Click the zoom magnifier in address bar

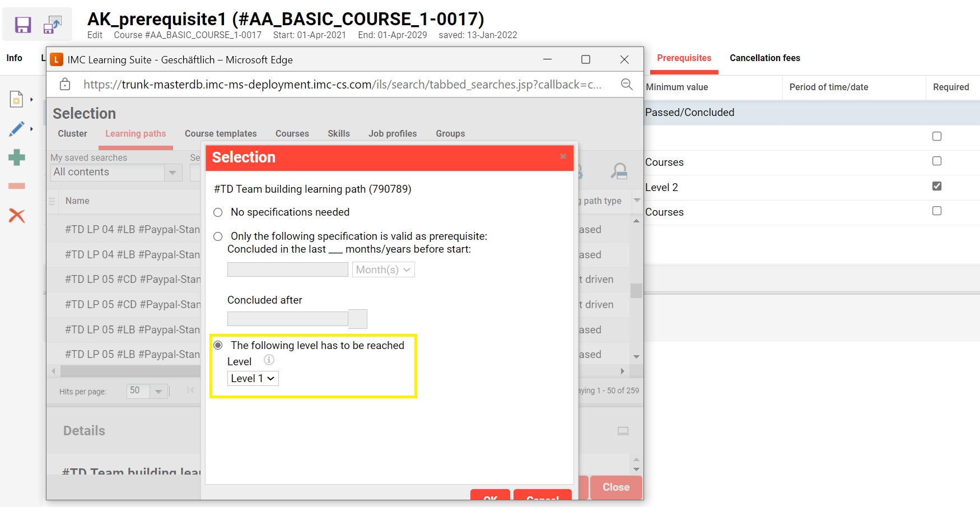click(x=627, y=85)
